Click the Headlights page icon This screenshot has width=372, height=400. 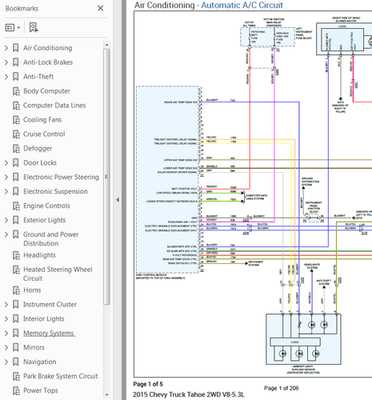16,255
